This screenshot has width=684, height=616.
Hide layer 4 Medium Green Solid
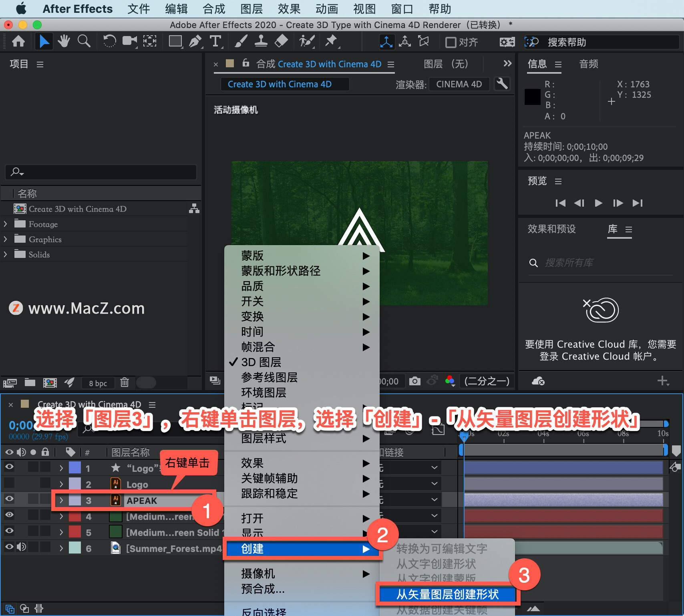(9, 515)
